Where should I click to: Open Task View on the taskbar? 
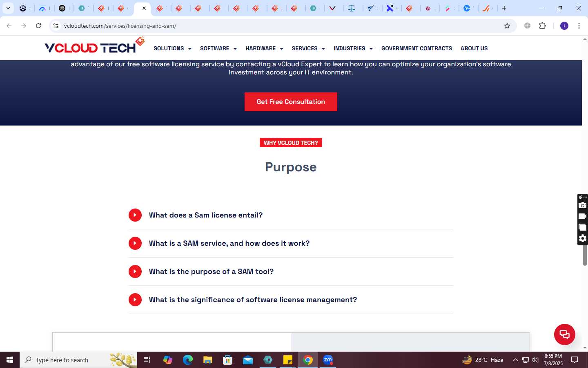click(147, 360)
